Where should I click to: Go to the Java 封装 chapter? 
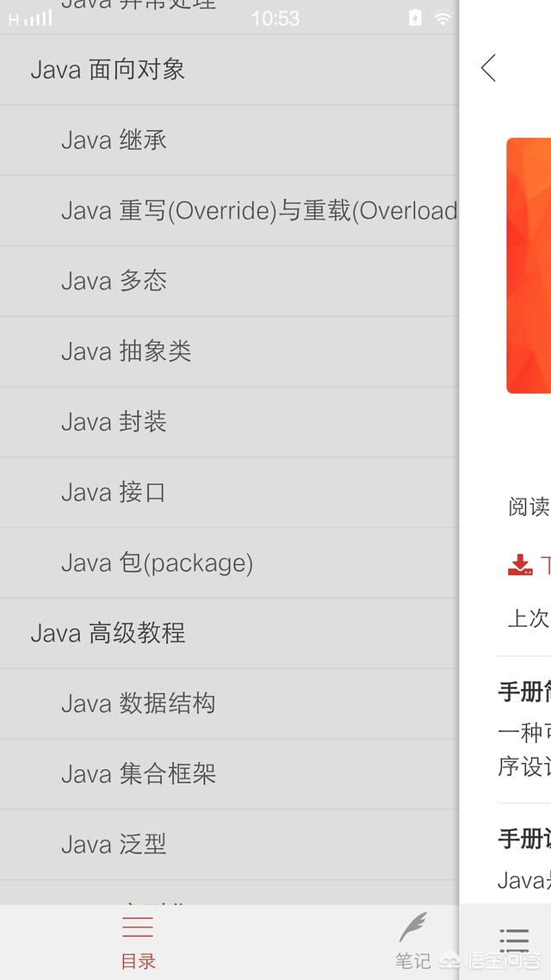[x=229, y=422]
